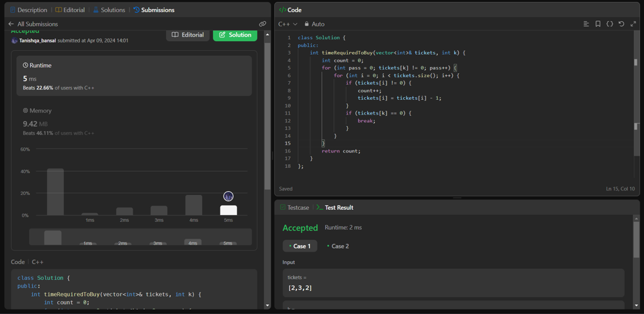Click the avatar marker above the 5ms bar
The image size is (644, 314).
tap(229, 196)
